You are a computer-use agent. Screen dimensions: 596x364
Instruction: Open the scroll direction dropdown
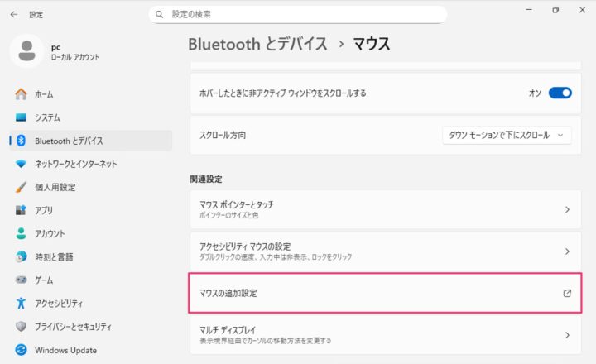(507, 135)
